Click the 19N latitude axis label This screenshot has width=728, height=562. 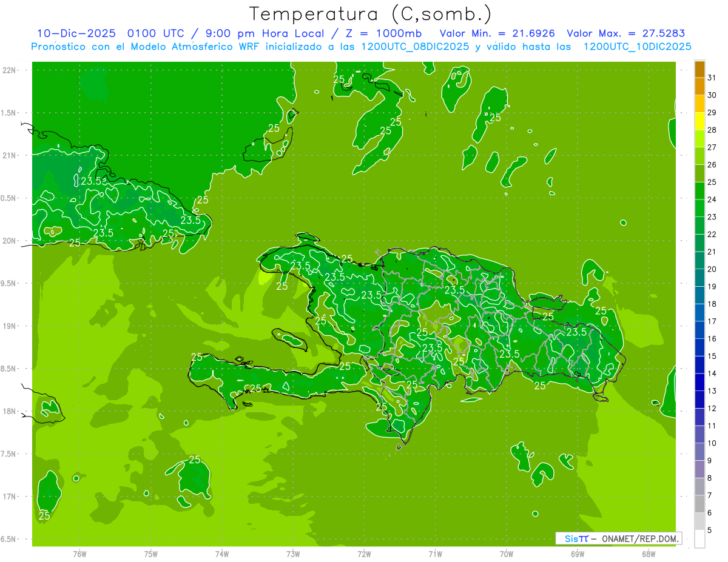pyautogui.click(x=8, y=326)
